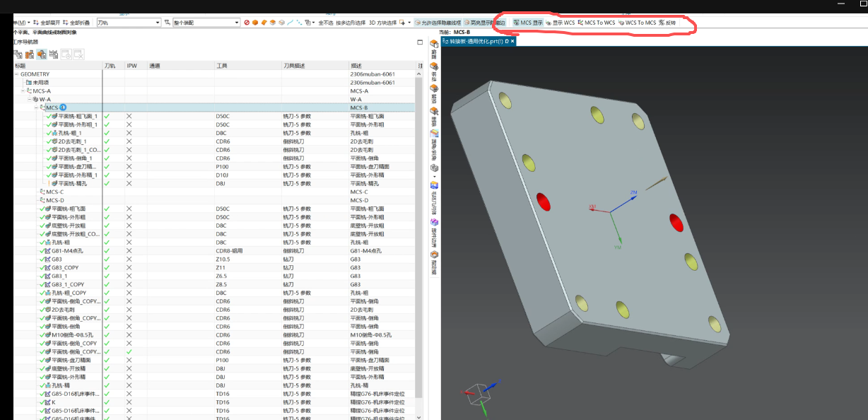
Task: Click the IPW column header
Action: pyautogui.click(x=136, y=66)
